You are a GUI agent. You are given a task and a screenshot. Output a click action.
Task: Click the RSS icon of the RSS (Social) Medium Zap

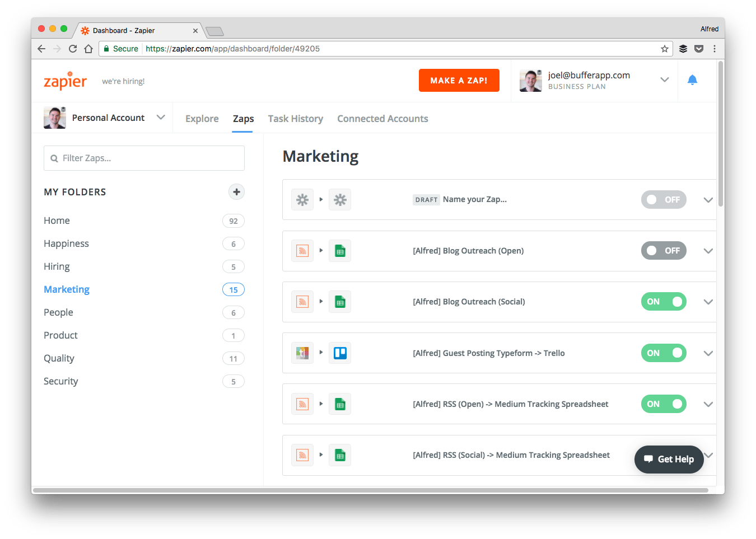pyautogui.click(x=302, y=455)
